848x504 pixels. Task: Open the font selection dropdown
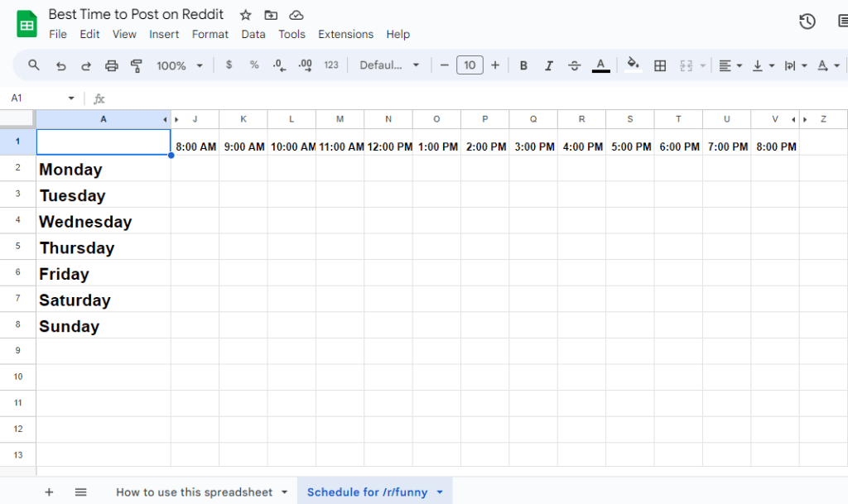pos(389,65)
